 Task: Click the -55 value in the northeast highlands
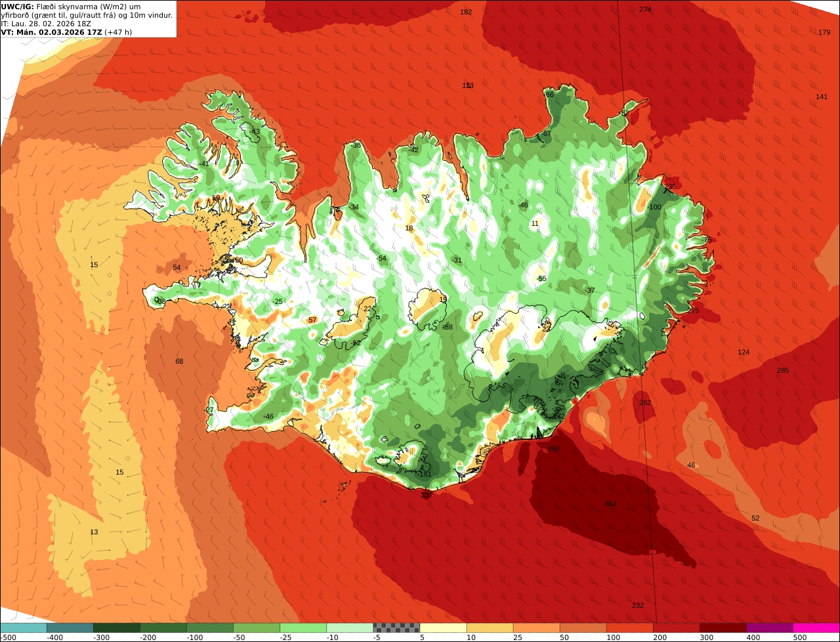tap(541, 279)
